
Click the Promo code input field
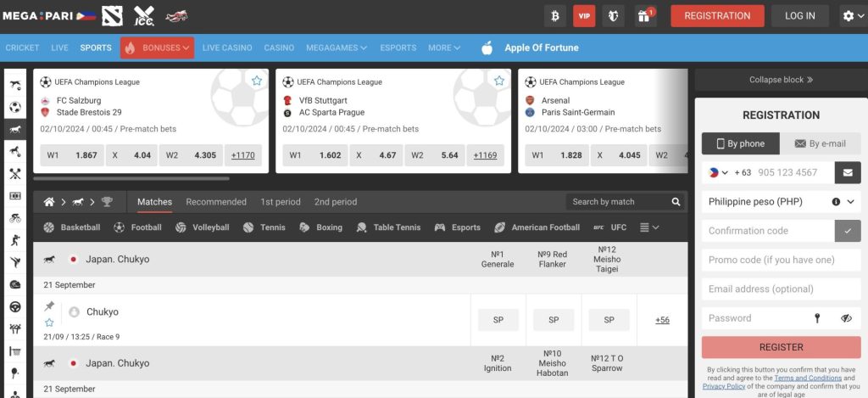(x=781, y=260)
